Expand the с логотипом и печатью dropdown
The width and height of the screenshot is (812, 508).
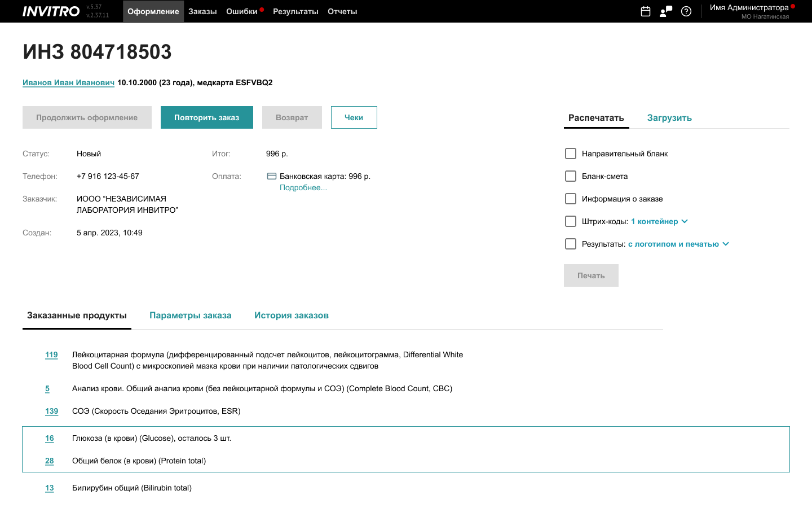(x=678, y=244)
